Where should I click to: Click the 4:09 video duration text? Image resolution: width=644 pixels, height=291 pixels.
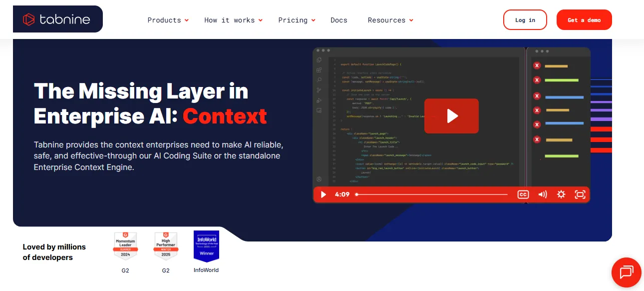[x=342, y=194]
